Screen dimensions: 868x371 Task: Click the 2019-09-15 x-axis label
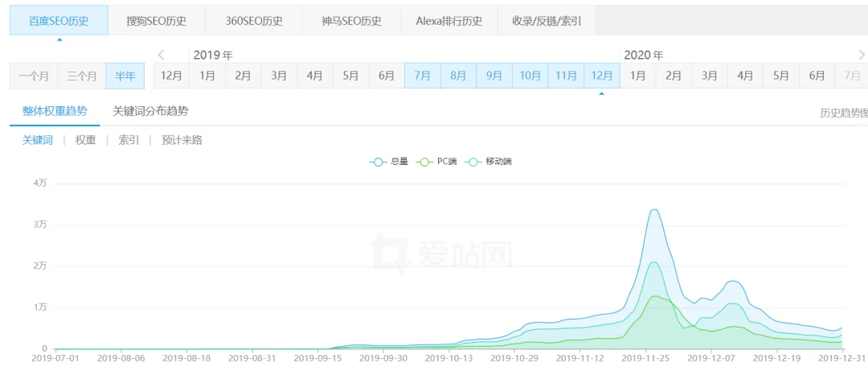(x=317, y=359)
